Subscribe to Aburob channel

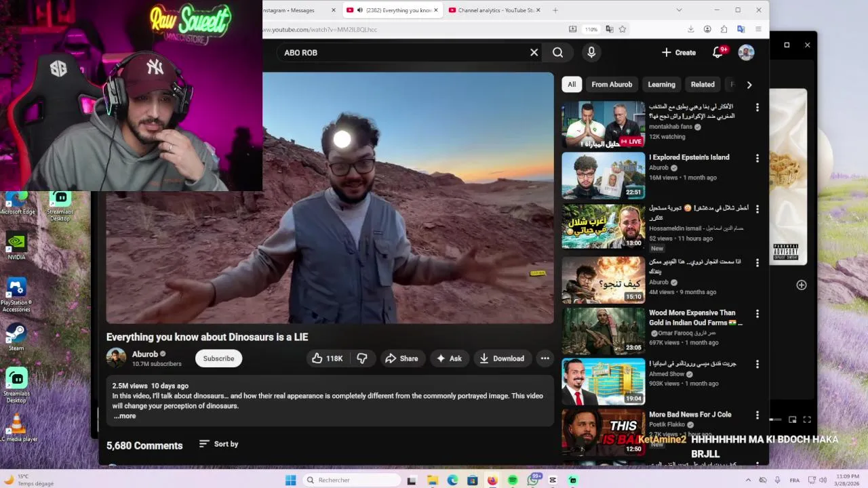coord(218,359)
